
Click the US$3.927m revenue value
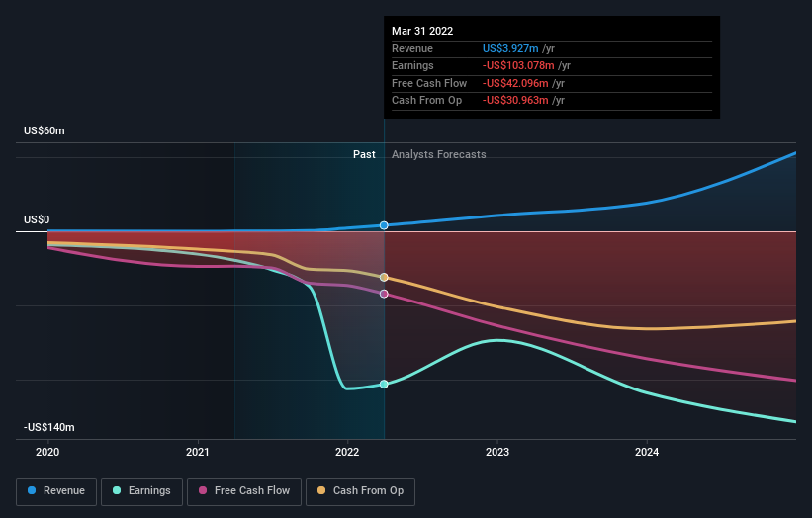(x=510, y=48)
